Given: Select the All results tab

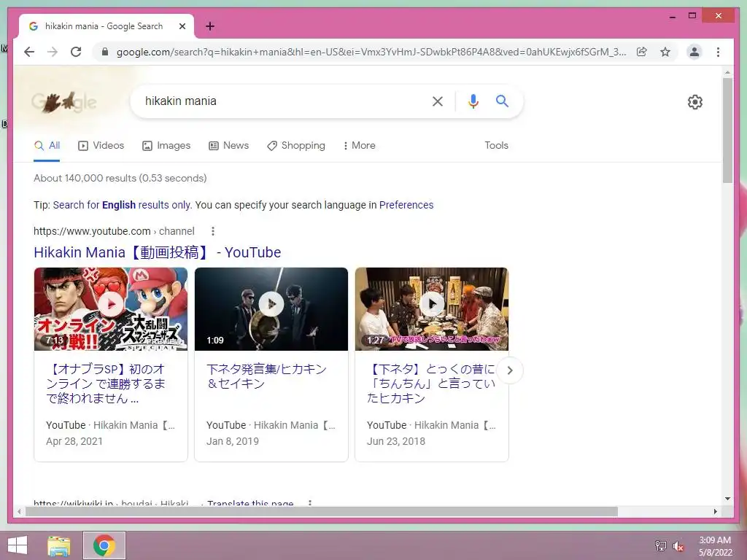Looking at the screenshot, I should tap(47, 145).
